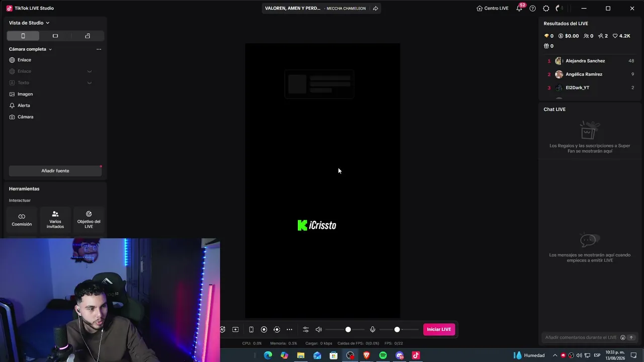Open Brave browser from the taskbar
This screenshot has height=362, width=644.
tap(366, 355)
